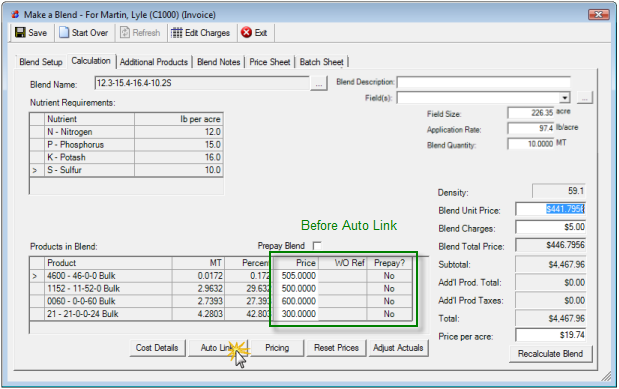The image size is (619, 389).
Task: Click the Blend Quantity input field
Action: (531, 144)
